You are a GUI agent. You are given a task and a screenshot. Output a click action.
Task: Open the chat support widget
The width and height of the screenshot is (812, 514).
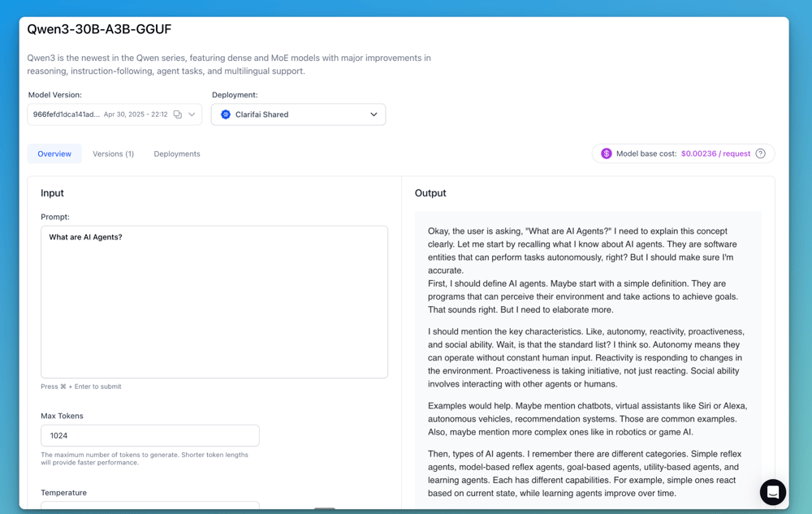pos(772,492)
